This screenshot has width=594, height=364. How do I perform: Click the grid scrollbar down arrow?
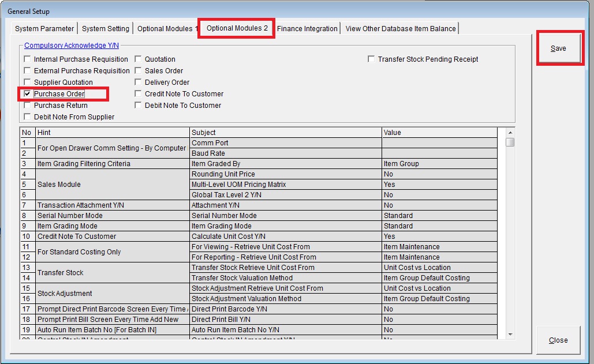pos(510,333)
